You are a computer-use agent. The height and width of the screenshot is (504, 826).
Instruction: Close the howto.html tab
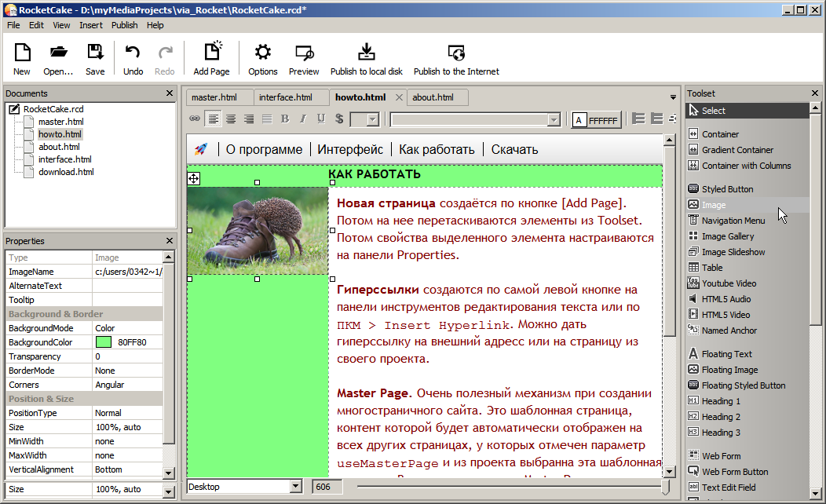tap(400, 97)
